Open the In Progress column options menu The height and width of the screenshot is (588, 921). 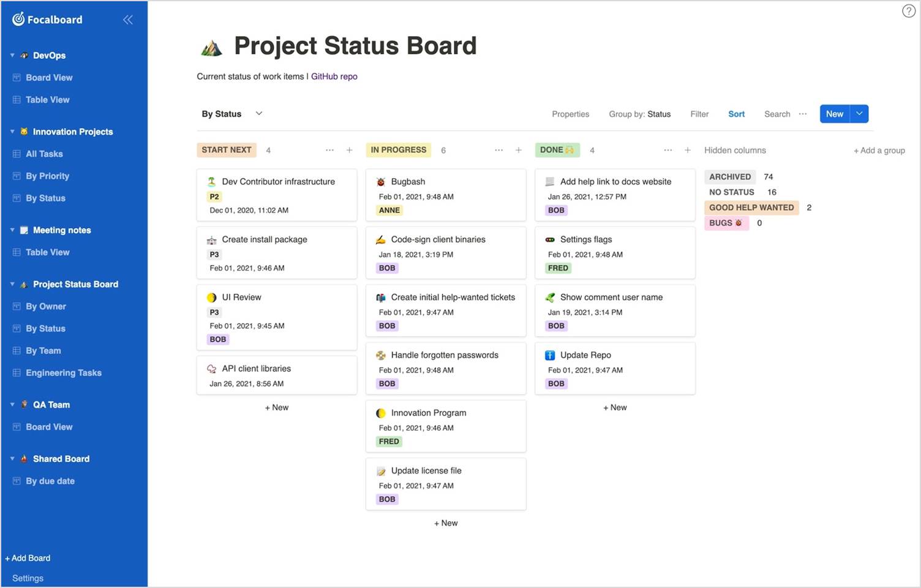(x=498, y=150)
